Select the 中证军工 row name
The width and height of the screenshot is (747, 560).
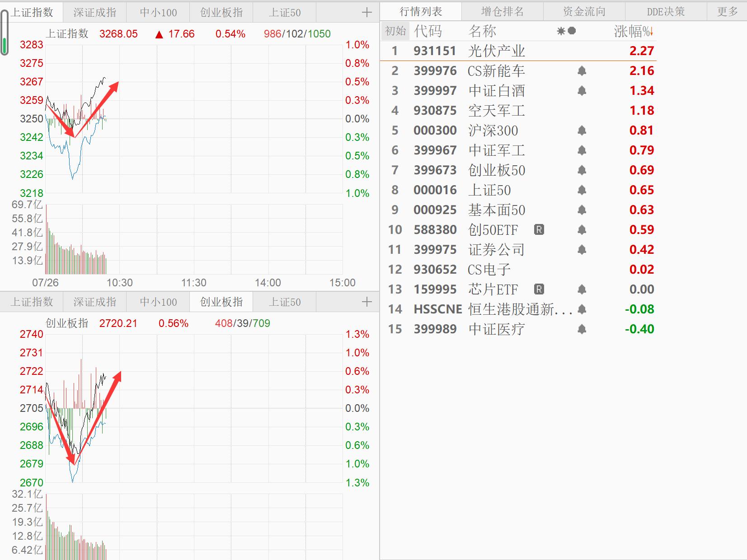coord(496,150)
